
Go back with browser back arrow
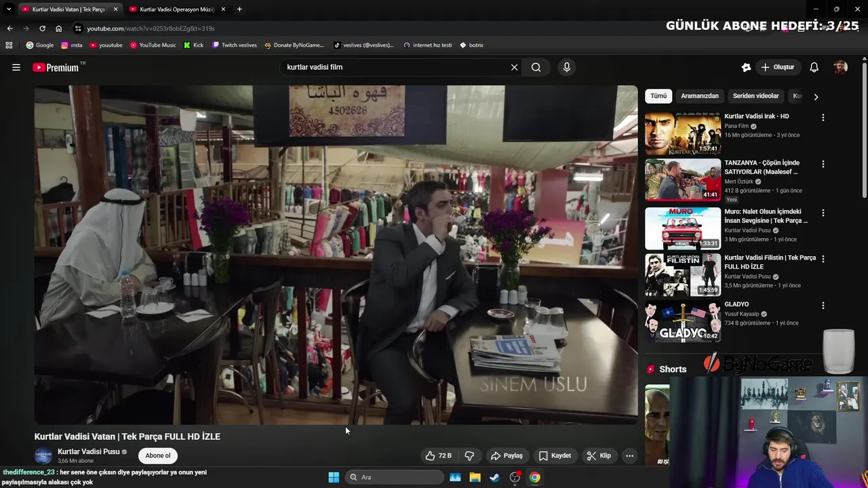9,28
